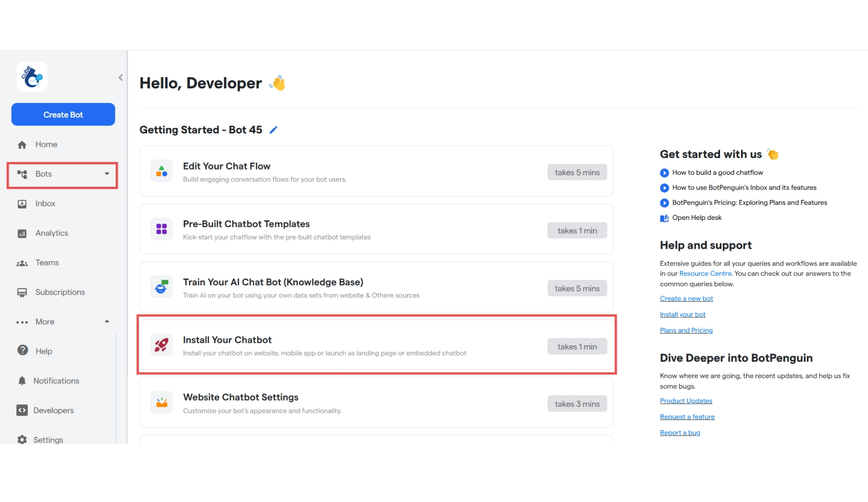Click the BotPenguin logo in sidebar
The width and height of the screenshot is (868, 502).
pyautogui.click(x=32, y=77)
